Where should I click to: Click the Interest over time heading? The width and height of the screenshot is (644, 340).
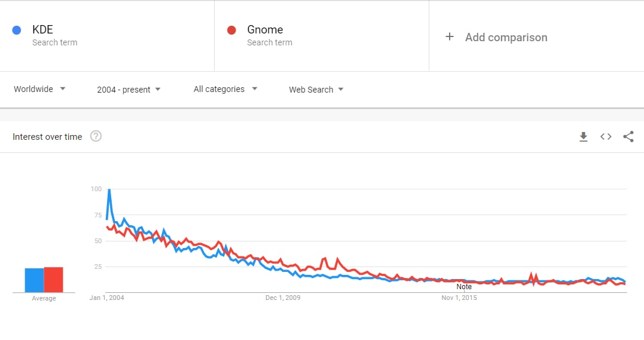(x=47, y=137)
